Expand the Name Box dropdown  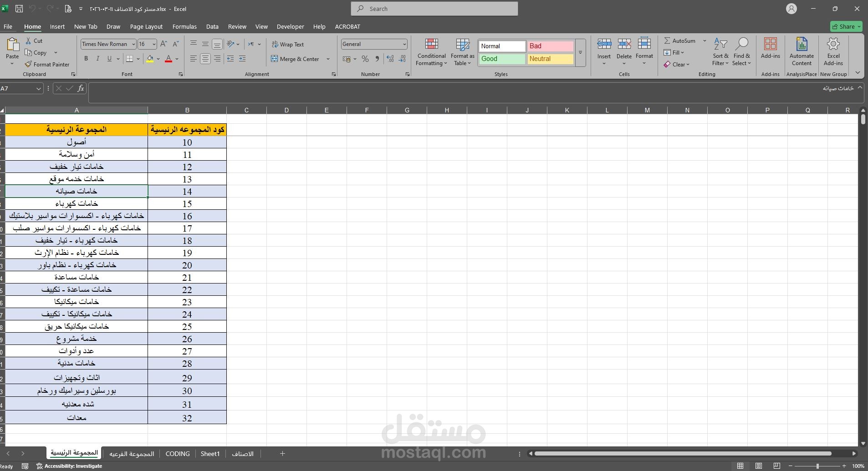pyautogui.click(x=38, y=88)
